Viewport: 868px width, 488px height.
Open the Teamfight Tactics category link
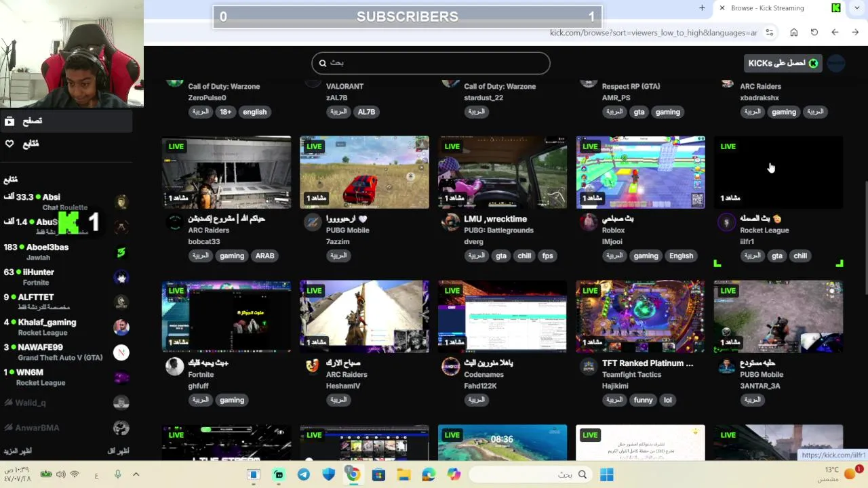tap(631, 375)
